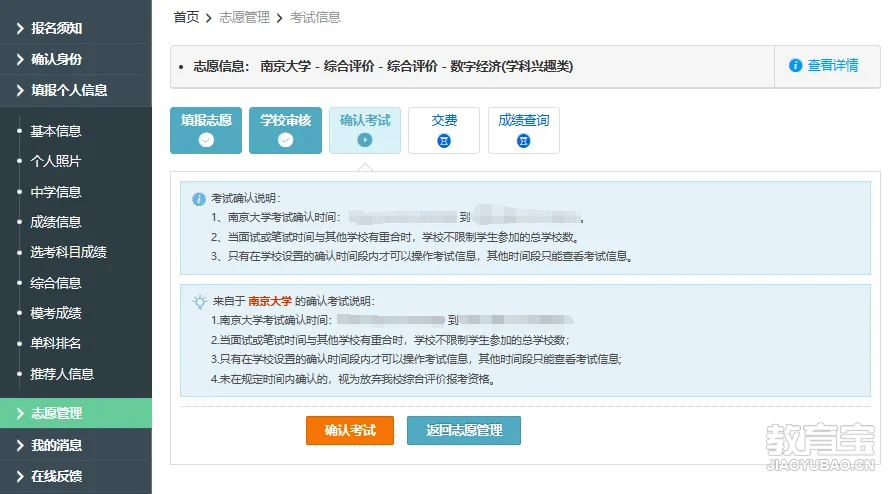The width and height of the screenshot is (896, 494).
Task: Click the 返回志愿管理 button
Action: tap(463, 431)
